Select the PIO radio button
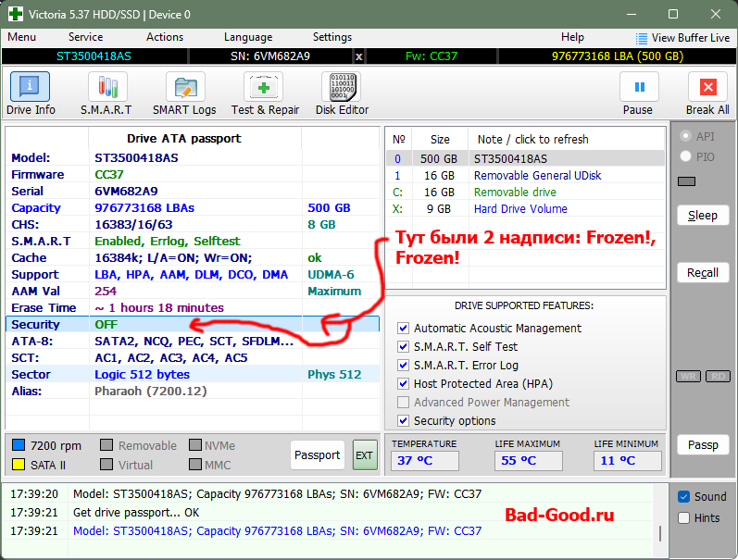 (x=686, y=157)
